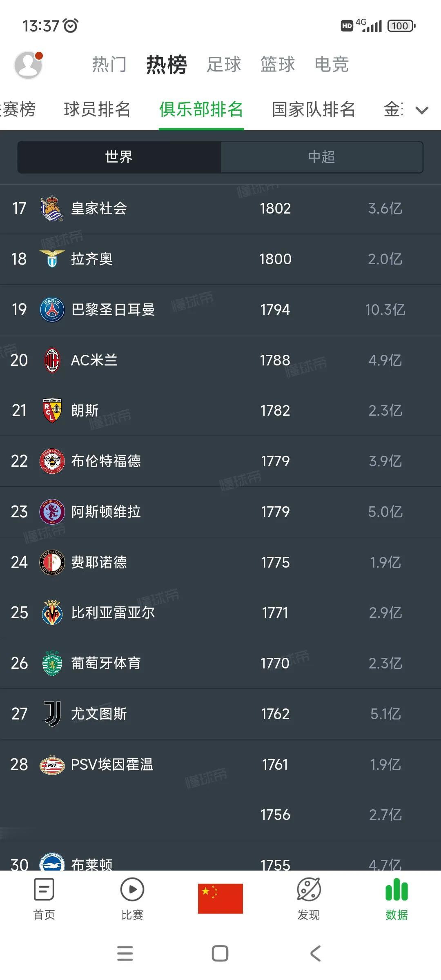The image size is (441, 980).
Task: Select the 足球 top tab
Action: tap(224, 65)
